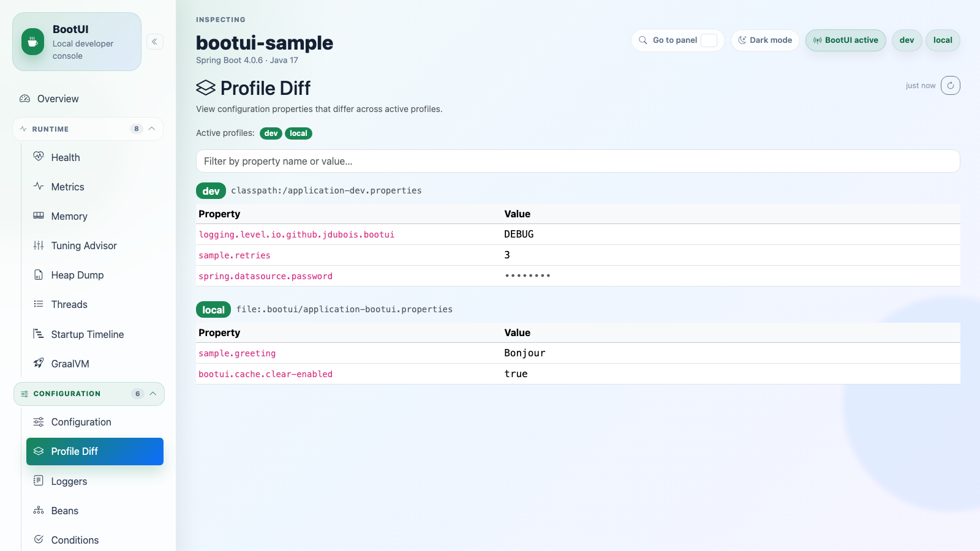Click the Threads list icon

pos(39,304)
